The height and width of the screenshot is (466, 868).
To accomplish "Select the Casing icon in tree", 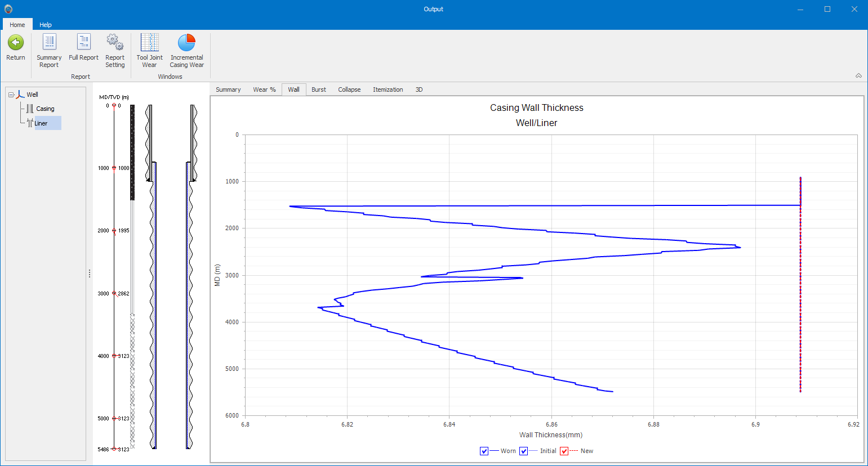I will pyautogui.click(x=30, y=109).
